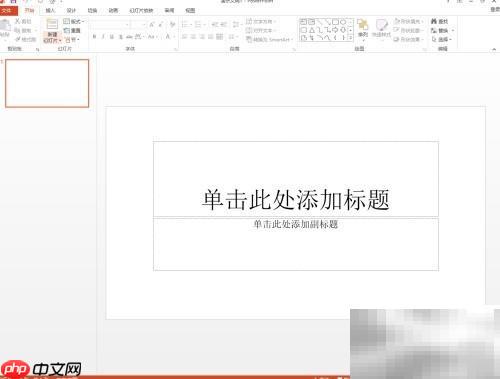Click the New Slide (新建幻灯片) icon
Viewport: 500px width, 379px height.
click(x=52, y=24)
